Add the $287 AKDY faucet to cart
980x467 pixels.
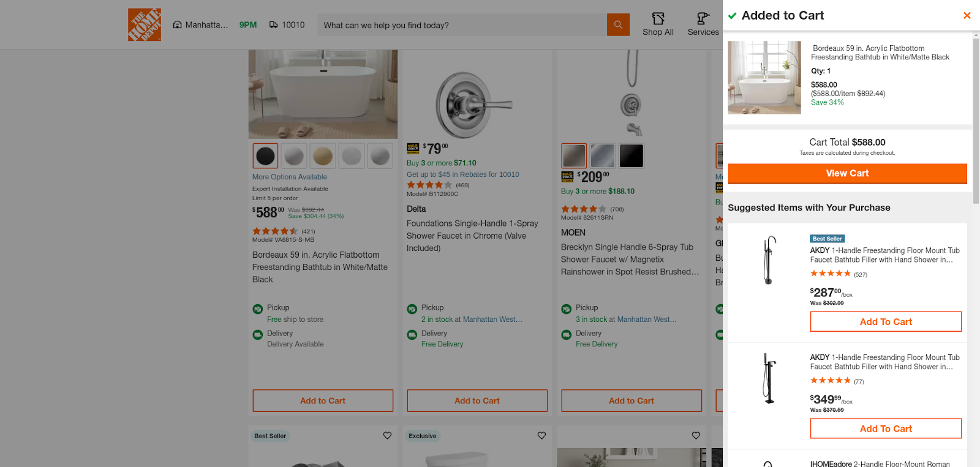point(886,322)
